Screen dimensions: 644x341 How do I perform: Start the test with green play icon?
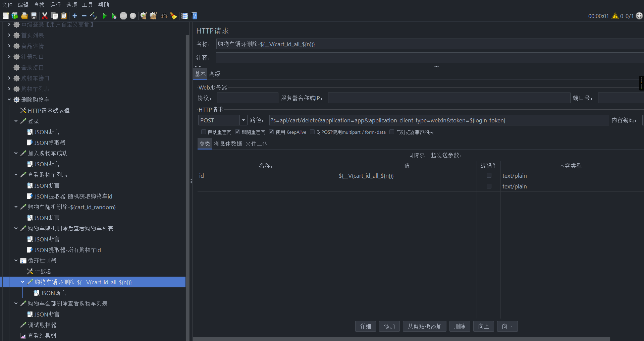pos(105,16)
